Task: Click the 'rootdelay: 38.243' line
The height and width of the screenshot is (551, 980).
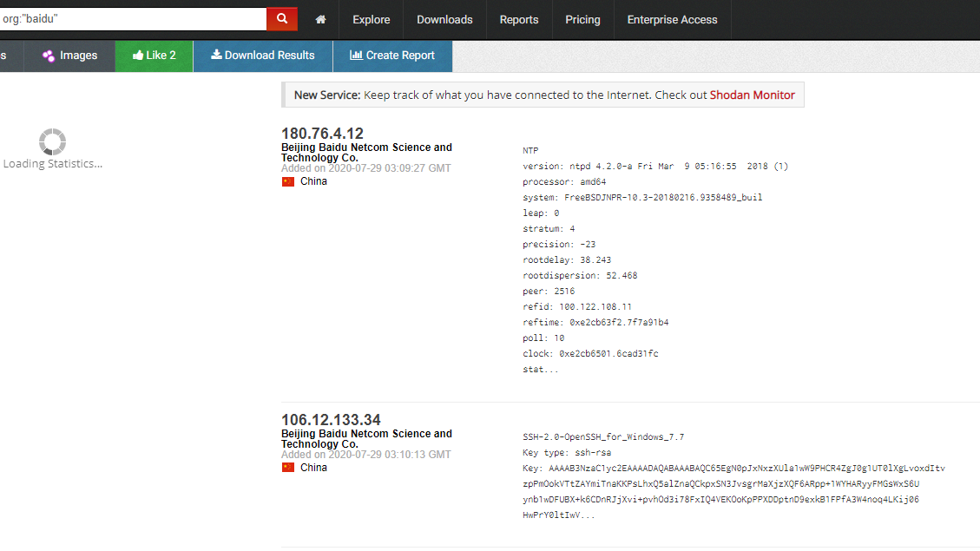Action: [567, 260]
